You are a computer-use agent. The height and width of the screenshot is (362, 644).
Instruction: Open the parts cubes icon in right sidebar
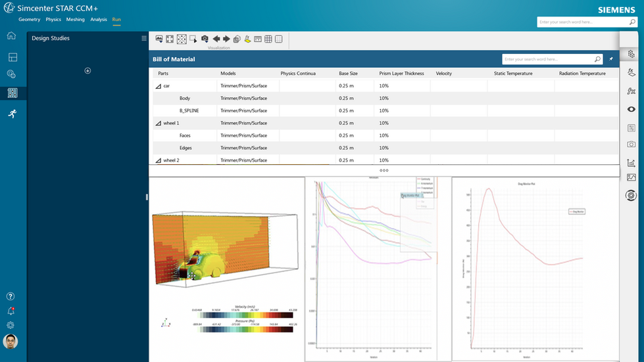click(632, 54)
